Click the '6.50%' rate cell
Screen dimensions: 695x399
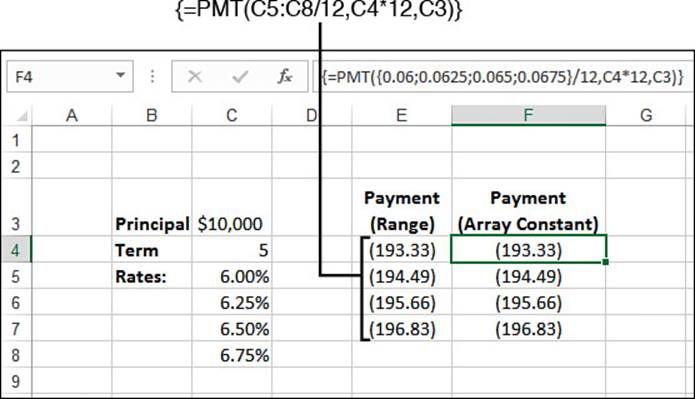coord(232,329)
